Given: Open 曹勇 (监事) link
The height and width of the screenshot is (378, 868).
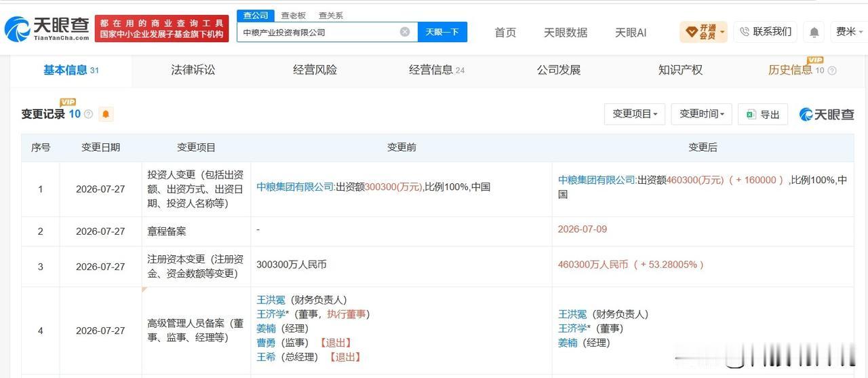Looking at the screenshot, I should point(265,343).
